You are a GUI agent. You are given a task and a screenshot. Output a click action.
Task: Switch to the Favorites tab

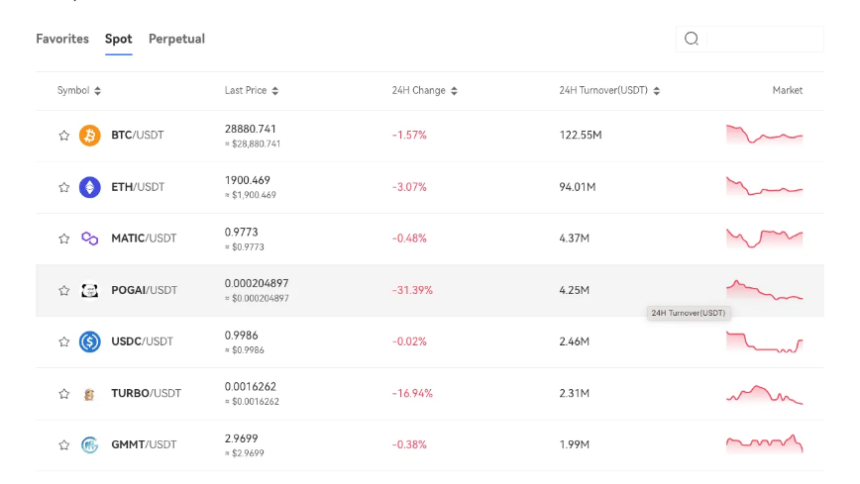coord(62,39)
